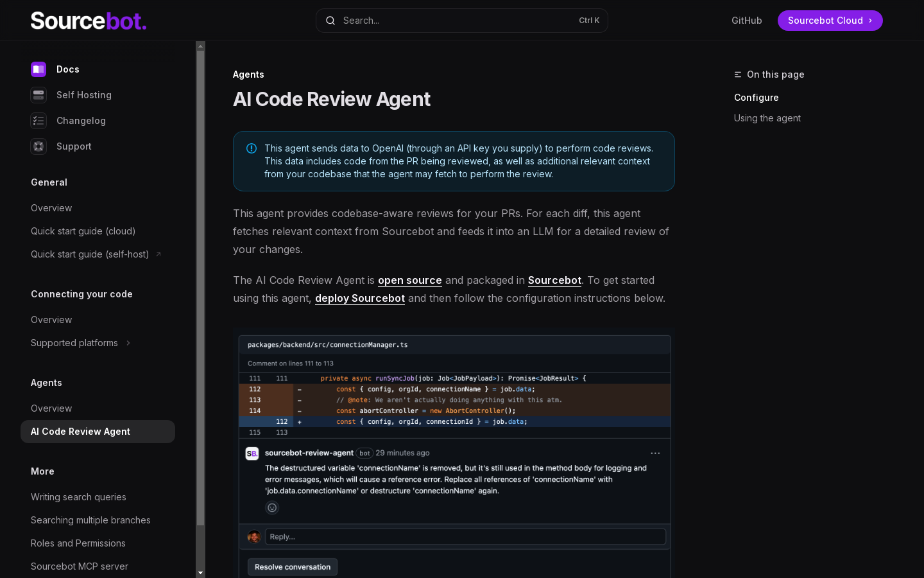924x578 pixels.
Task: Click the Reply field in screenshot
Action: (x=466, y=537)
